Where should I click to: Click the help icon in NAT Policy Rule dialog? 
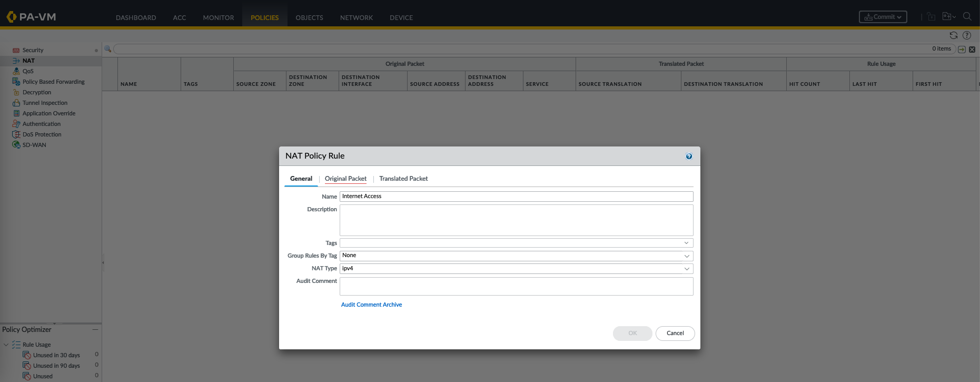689,156
